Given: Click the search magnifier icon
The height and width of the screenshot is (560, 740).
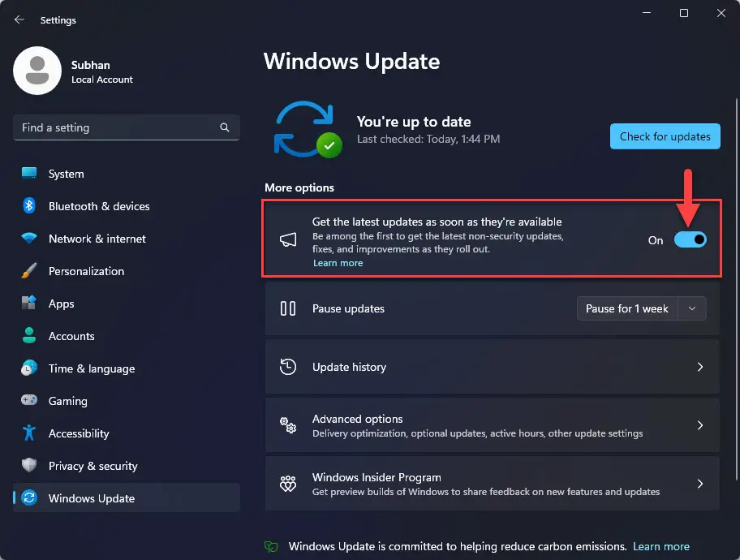Looking at the screenshot, I should point(225,127).
